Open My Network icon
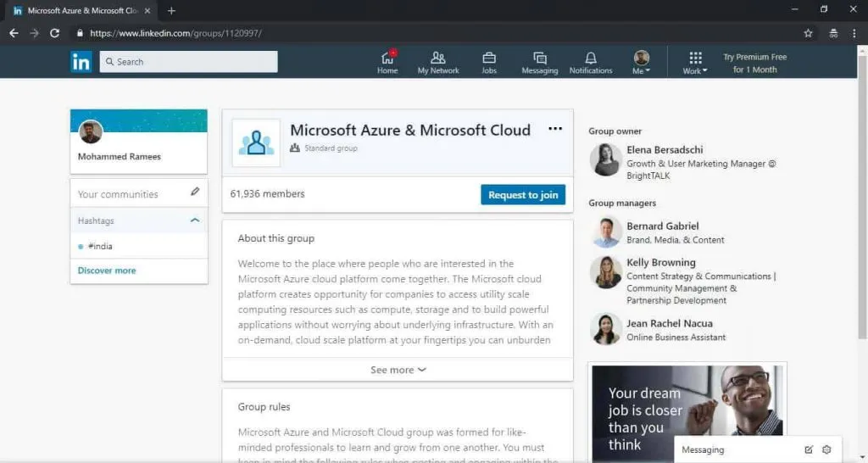The height and width of the screenshot is (463, 868). click(438, 63)
